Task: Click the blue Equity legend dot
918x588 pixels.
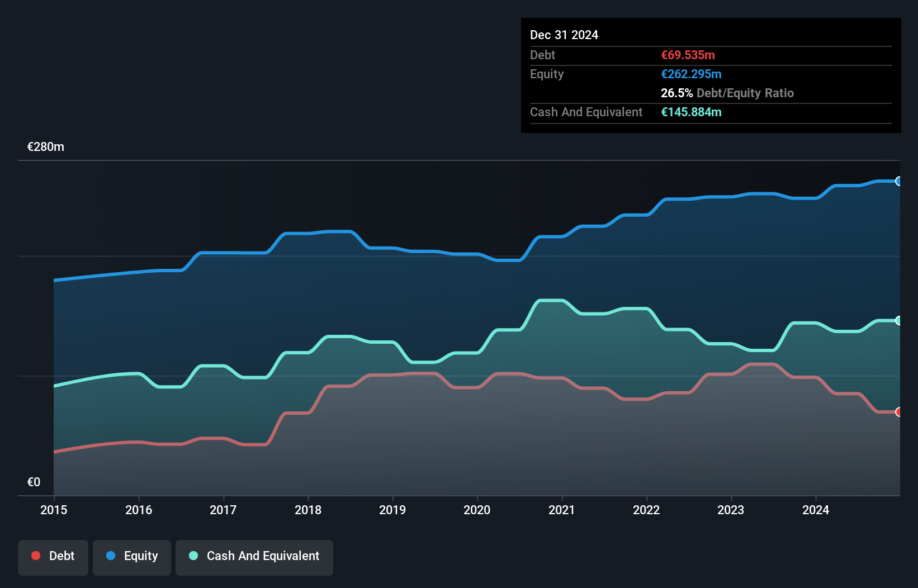Action: (111, 556)
